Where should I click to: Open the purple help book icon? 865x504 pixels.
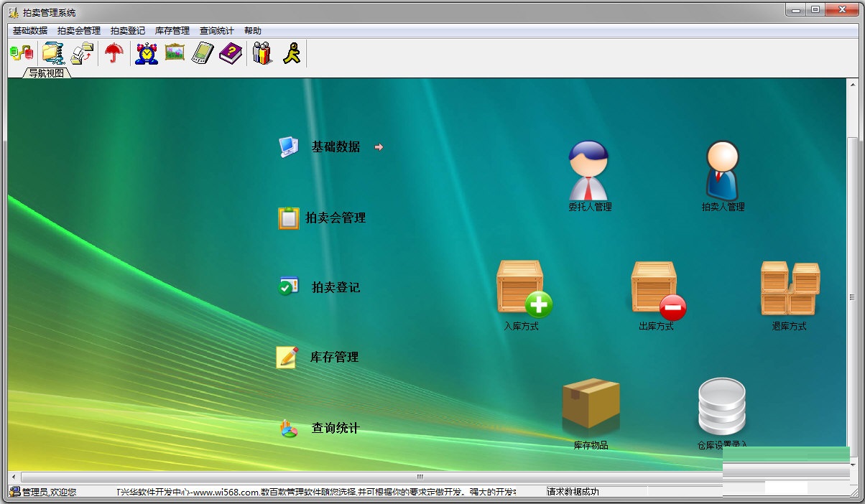(231, 53)
